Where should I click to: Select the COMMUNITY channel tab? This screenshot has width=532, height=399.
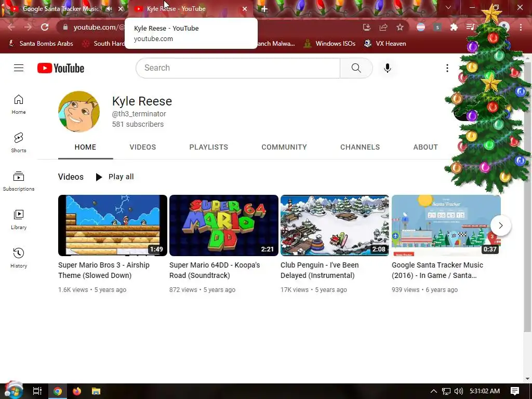pos(284,147)
